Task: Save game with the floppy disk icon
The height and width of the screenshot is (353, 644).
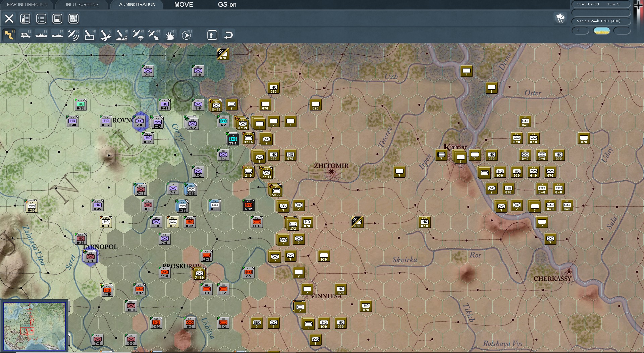Action: coord(57,18)
